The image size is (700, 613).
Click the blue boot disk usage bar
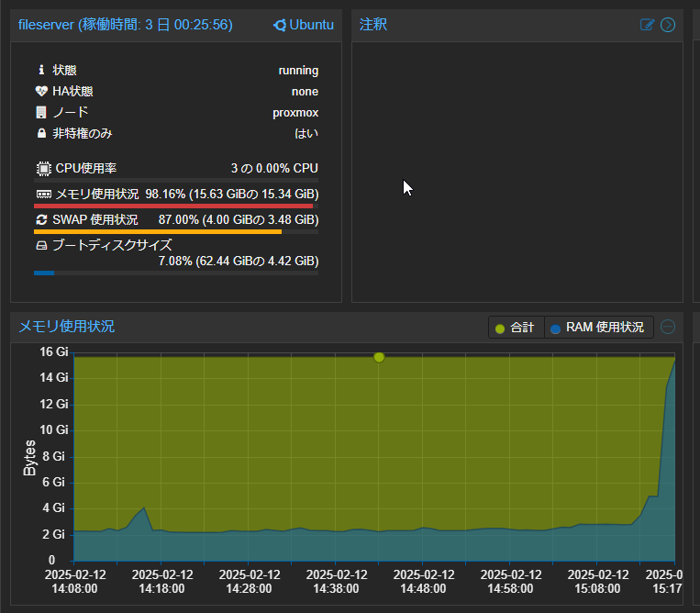(x=44, y=273)
